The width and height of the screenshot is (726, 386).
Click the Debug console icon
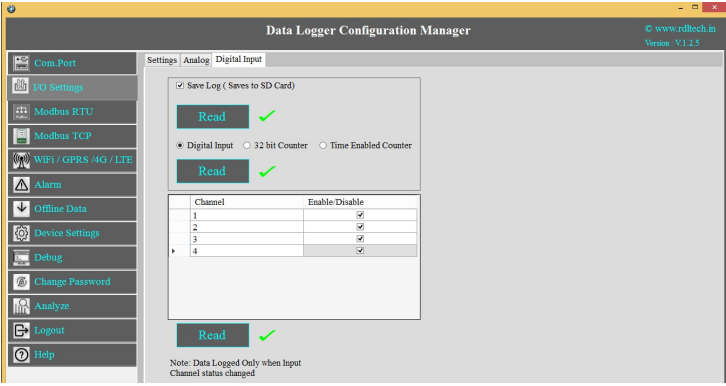click(x=21, y=257)
